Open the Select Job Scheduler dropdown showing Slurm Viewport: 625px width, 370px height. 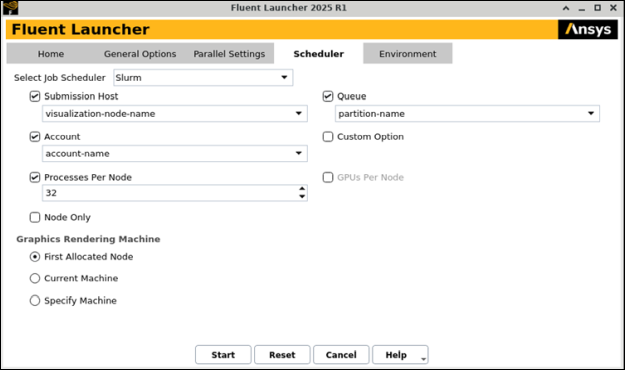203,77
